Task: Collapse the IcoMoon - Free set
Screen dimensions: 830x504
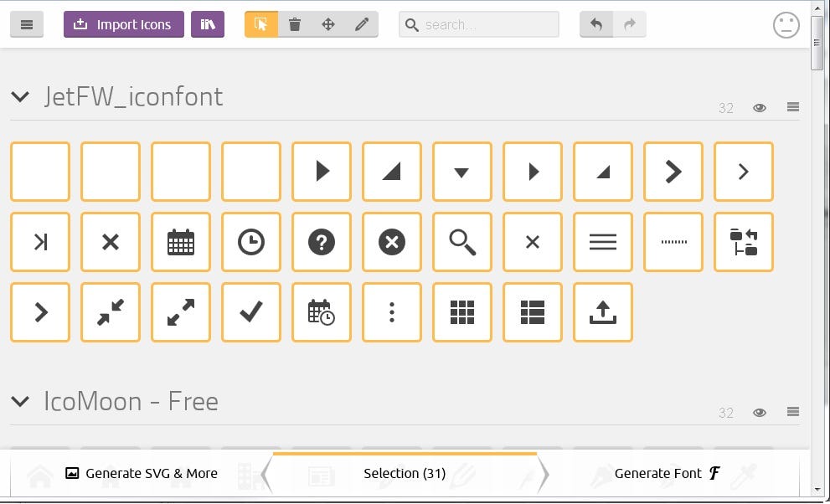Action: (20, 401)
